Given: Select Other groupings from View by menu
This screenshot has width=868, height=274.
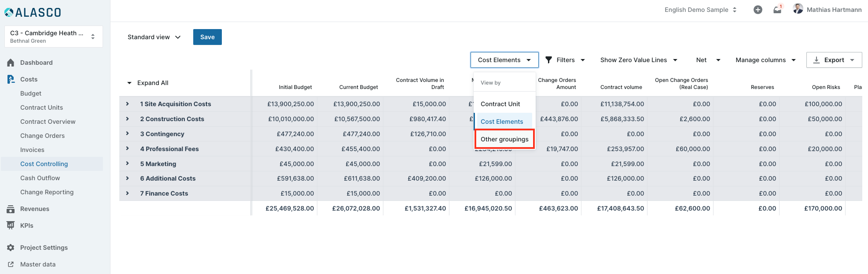Looking at the screenshot, I should click(504, 139).
